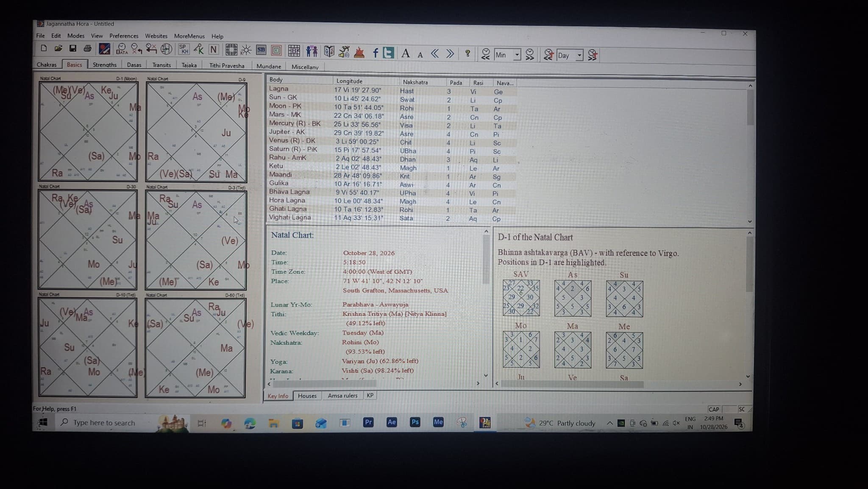Select the KP bottom tab

click(x=370, y=395)
